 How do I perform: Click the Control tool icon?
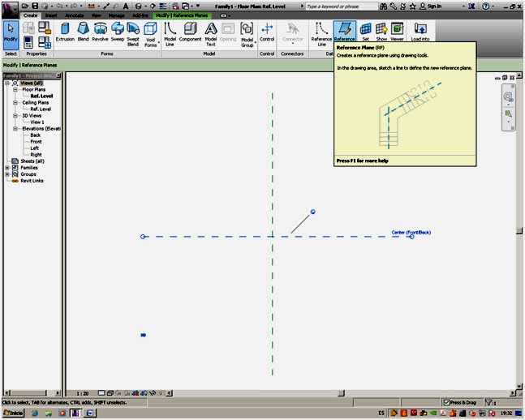pyautogui.click(x=267, y=32)
